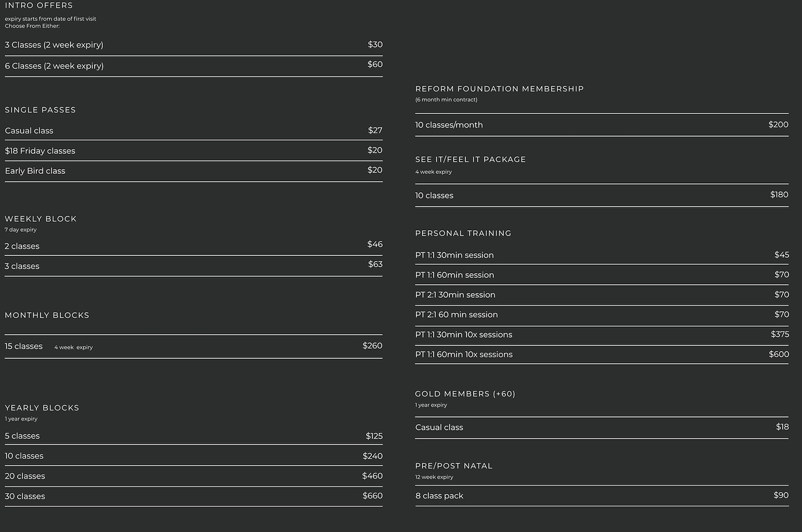Screen dimensions: 802x532
Task: Select the 3 Classes intro offer
Action: point(194,45)
